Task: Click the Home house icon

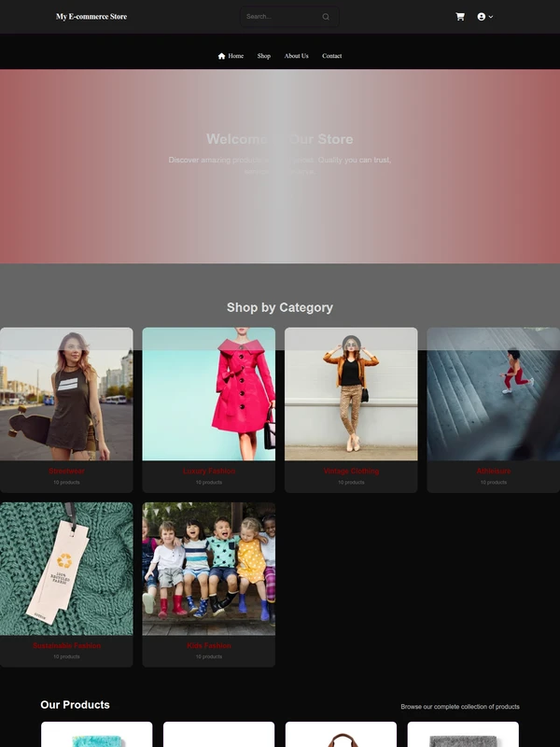Action: tap(221, 56)
